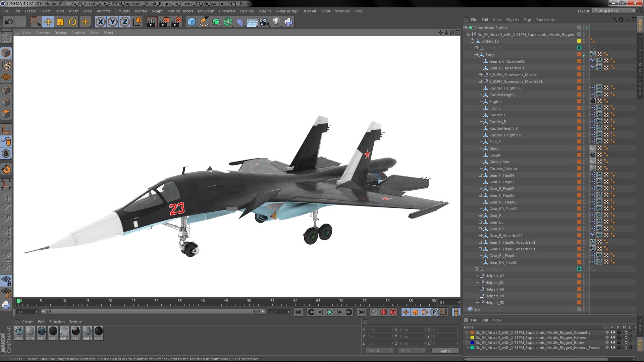Image resolution: width=644 pixels, height=362 pixels.
Task: Expand Sliders_01 node
Action: click(476, 269)
